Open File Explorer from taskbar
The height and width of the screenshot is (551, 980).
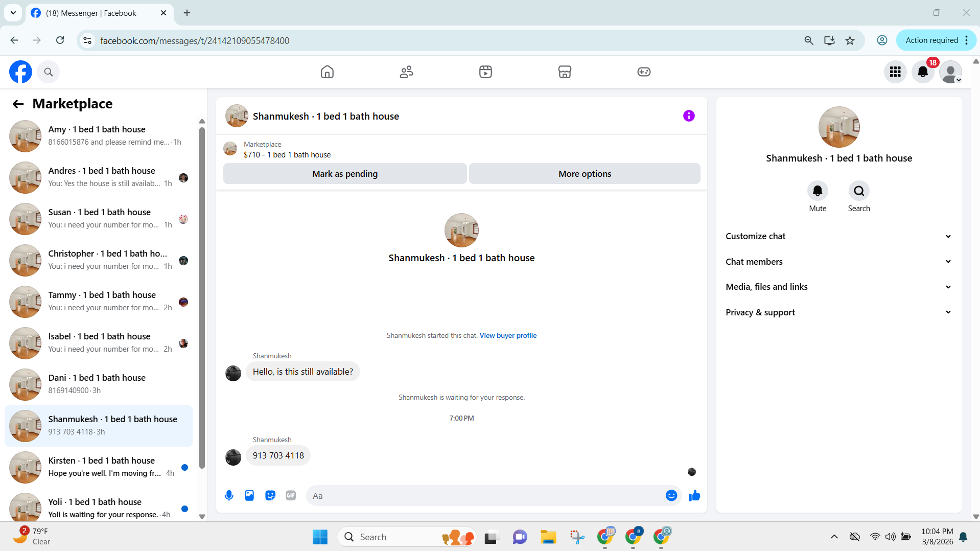548,537
